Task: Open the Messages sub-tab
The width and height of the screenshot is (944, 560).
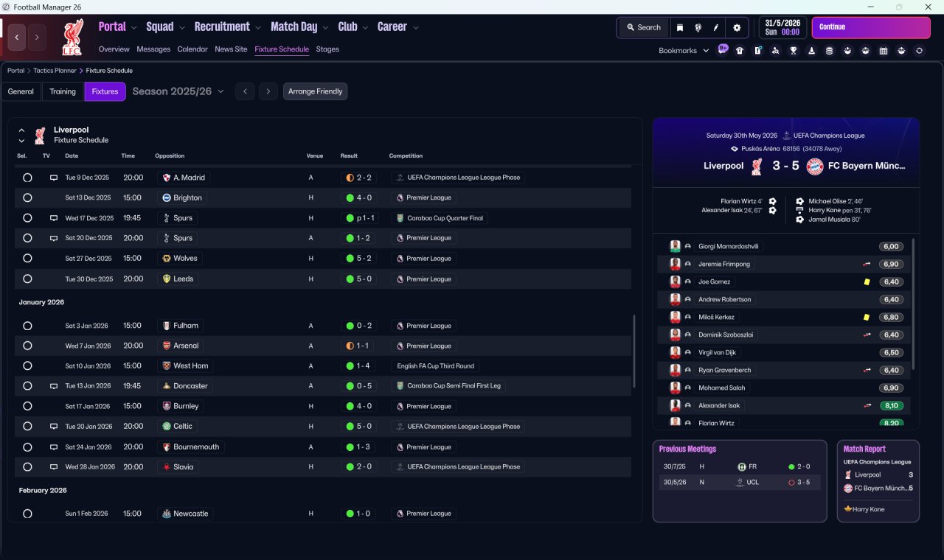Action: (153, 49)
